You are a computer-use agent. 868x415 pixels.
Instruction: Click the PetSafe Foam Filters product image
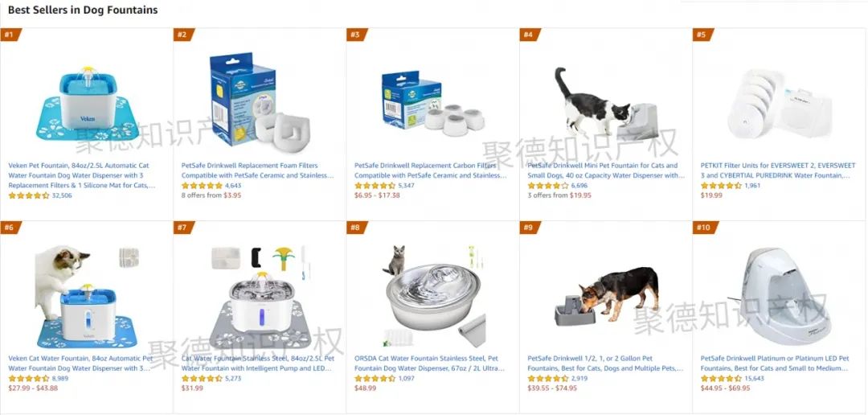pos(259,100)
